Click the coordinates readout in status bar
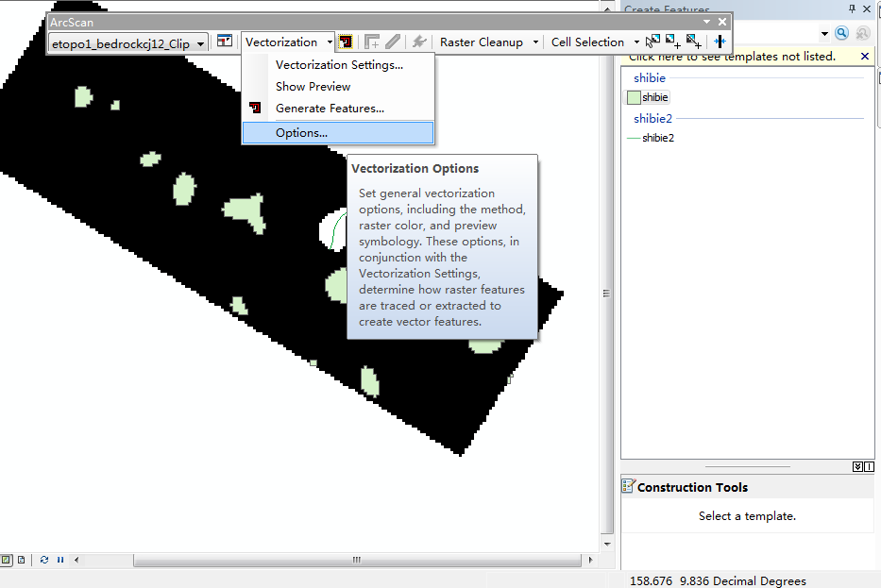The height and width of the screenshot is (588, 881). (x=718, y=580)
